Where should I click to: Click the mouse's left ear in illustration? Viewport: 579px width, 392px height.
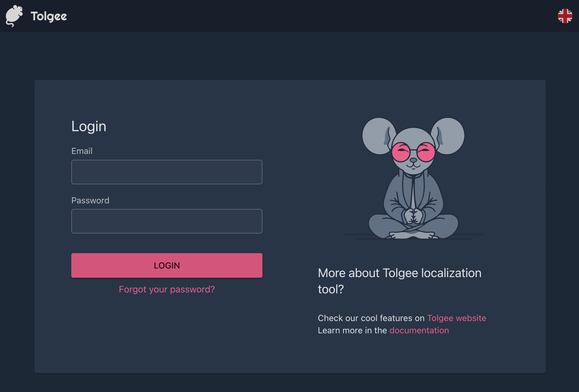379,136
